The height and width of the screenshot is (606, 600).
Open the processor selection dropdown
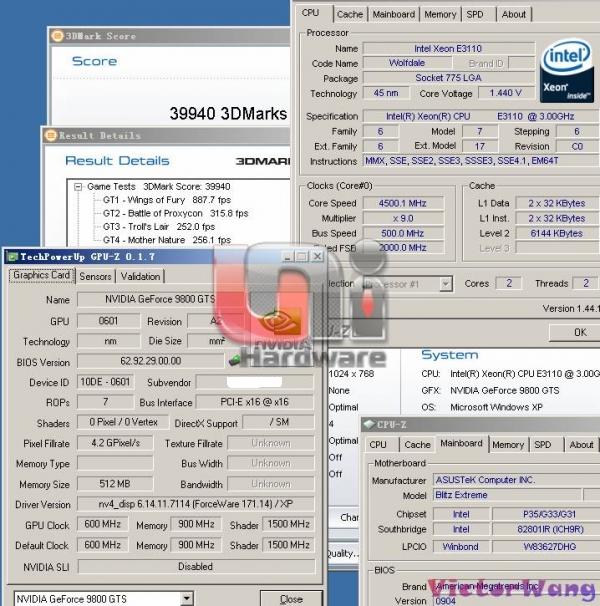tap(446, 284)
